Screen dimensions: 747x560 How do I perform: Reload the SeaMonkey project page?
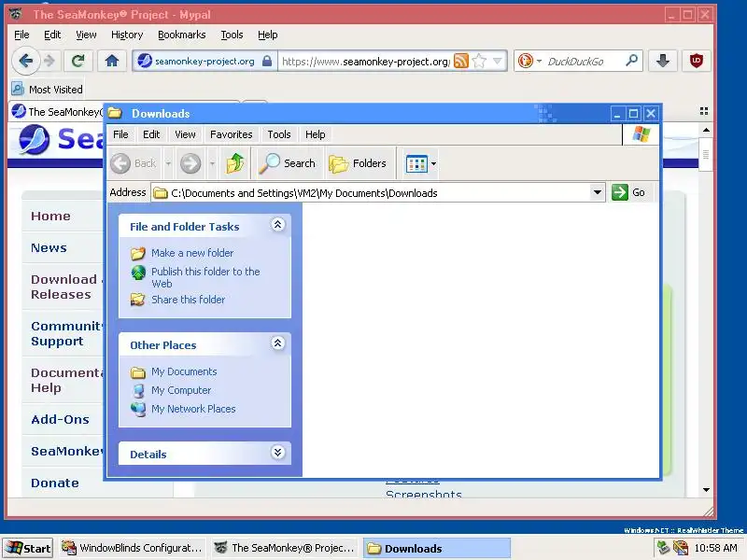pos(78,61)
